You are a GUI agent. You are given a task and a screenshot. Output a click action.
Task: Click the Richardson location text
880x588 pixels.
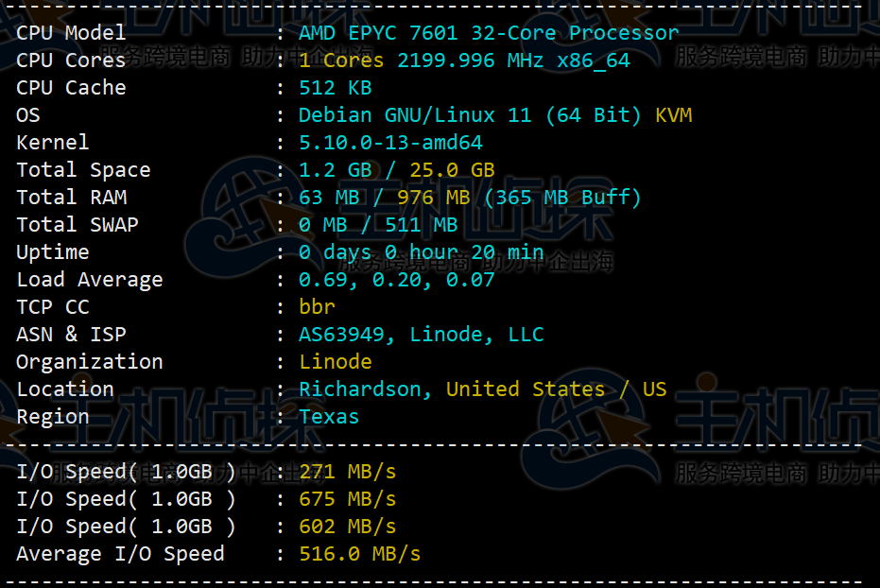click(x=359, y=389)
